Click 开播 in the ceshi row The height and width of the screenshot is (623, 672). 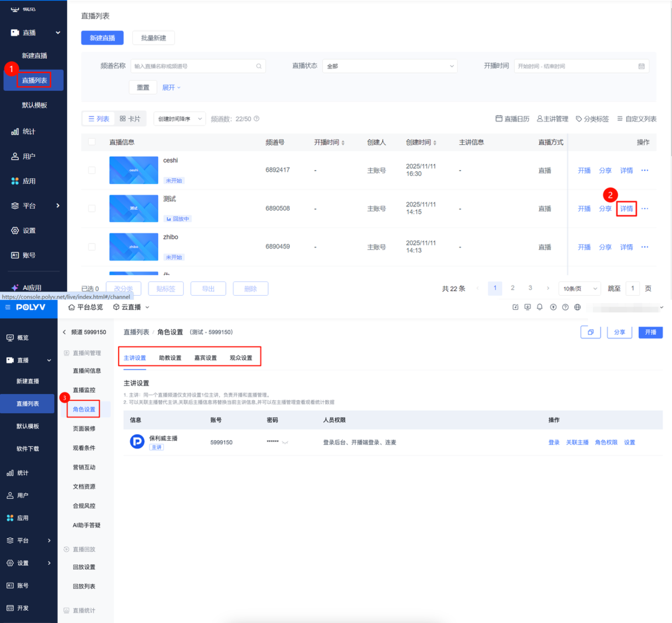click(x=584, y=171)
